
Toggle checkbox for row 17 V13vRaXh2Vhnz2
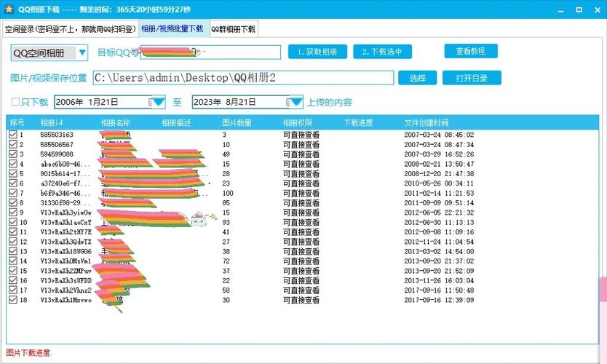[x=13, y=290]
